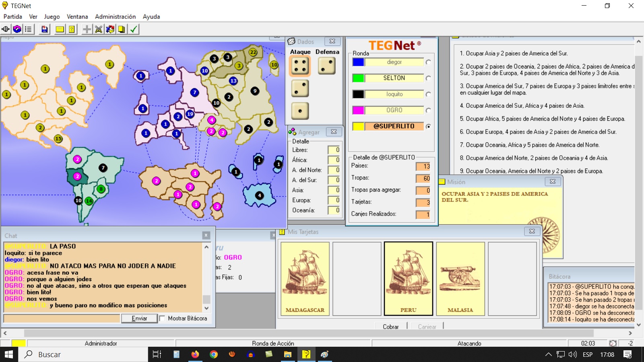Click the regroup troops arrows icon

[110, 29]
